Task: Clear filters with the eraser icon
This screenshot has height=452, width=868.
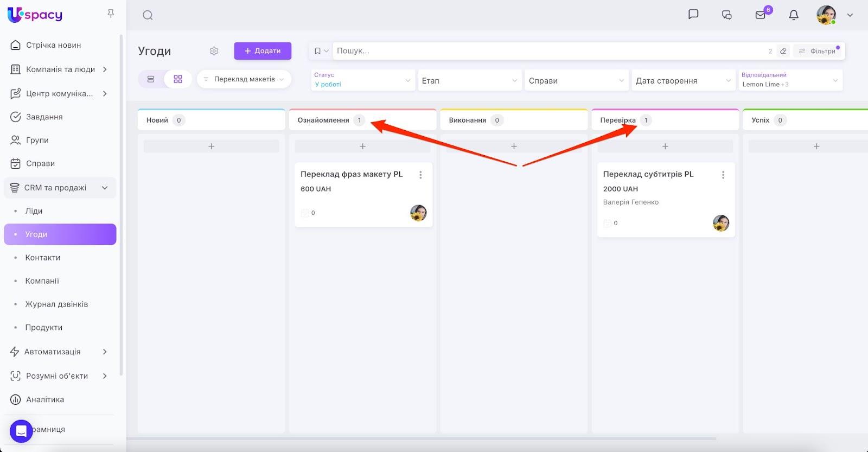Action: pos(783,51)
